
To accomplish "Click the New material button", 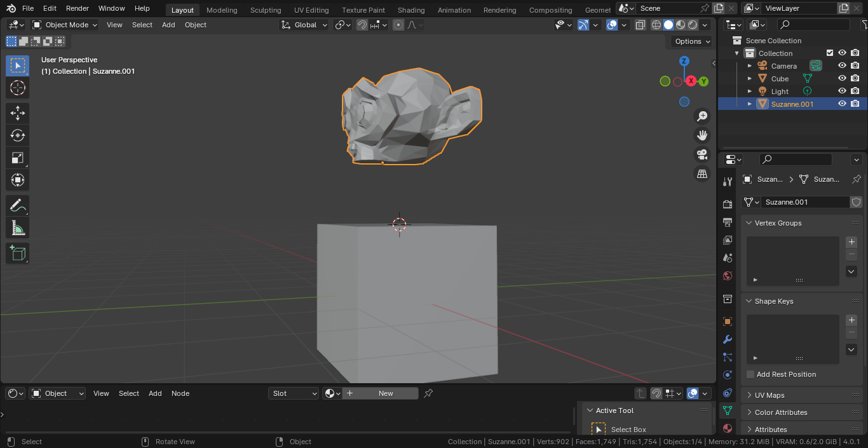I will 381,393.
